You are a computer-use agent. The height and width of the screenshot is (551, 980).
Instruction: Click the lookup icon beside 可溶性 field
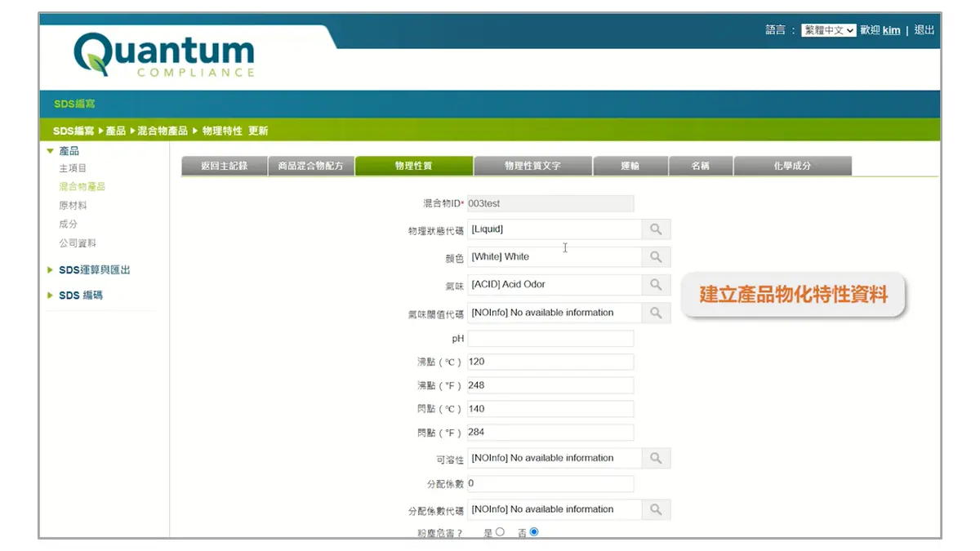tap(656, 459)
